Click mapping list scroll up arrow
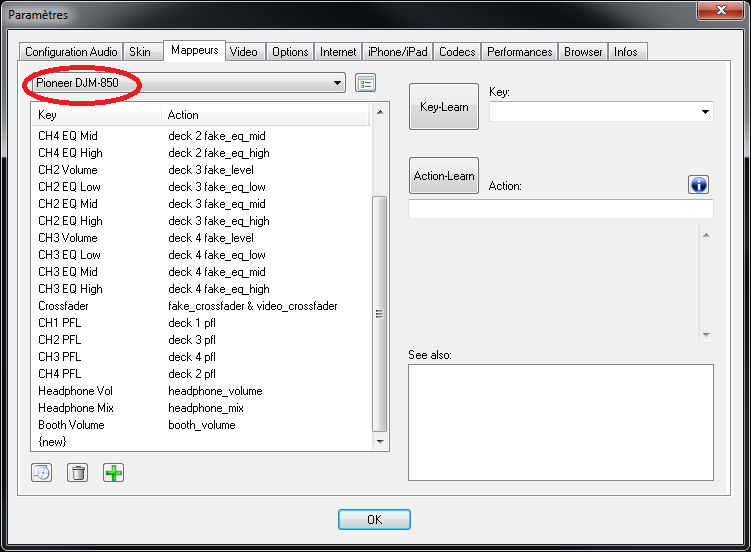Viewport: 751px width, 552px height. (x=380, y=113)
